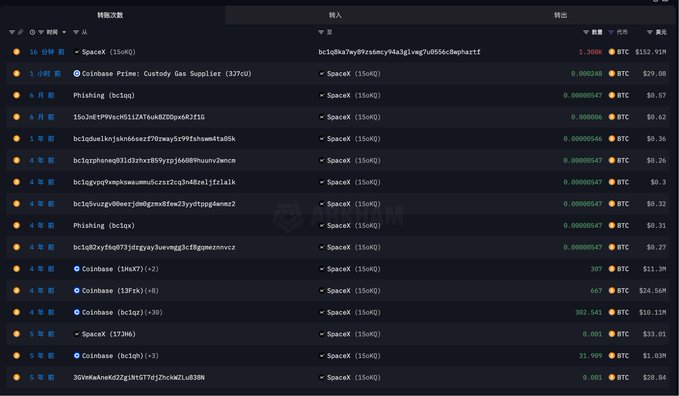Click the Coinbase logo beside Coinbase (bc1qz)
The width and height of the screenshot is (679, 396).
tap(77, 312)
